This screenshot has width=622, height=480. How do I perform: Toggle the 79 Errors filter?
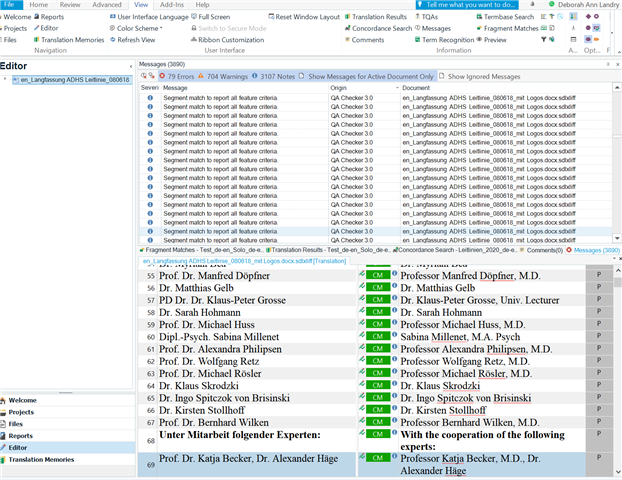coord(177,76)
